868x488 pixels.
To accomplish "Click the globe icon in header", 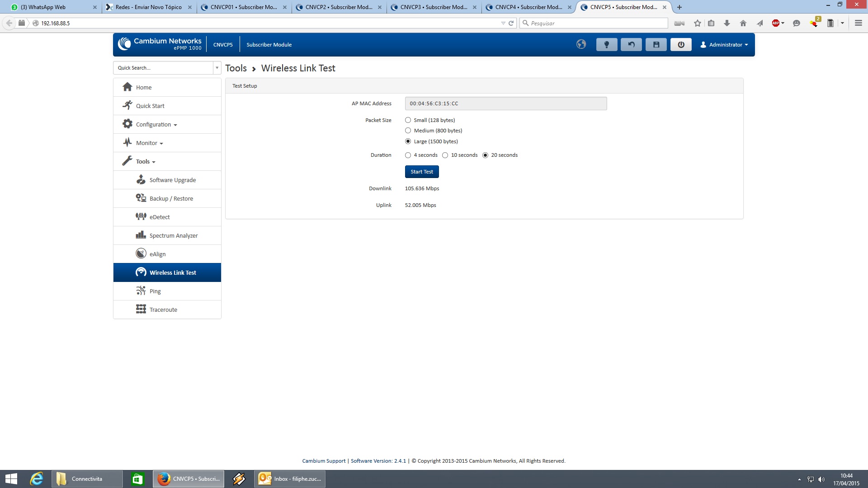I will tap(581, 44).
